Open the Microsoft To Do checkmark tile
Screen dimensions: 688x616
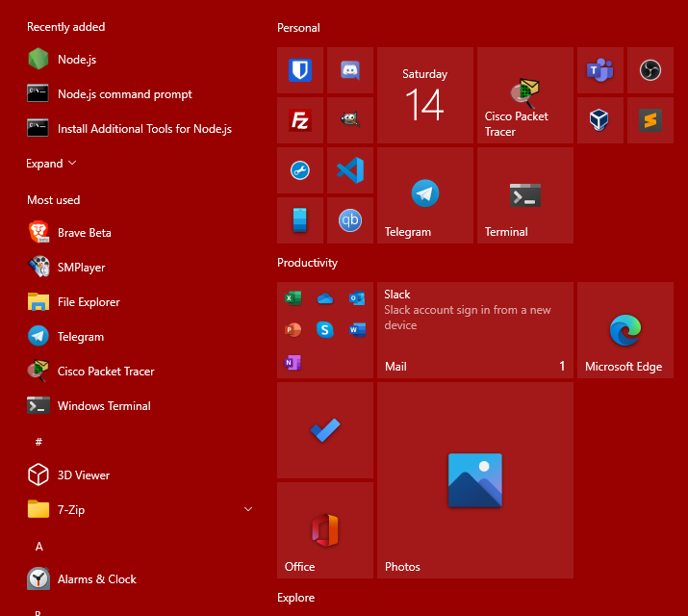tap(325, 430)
